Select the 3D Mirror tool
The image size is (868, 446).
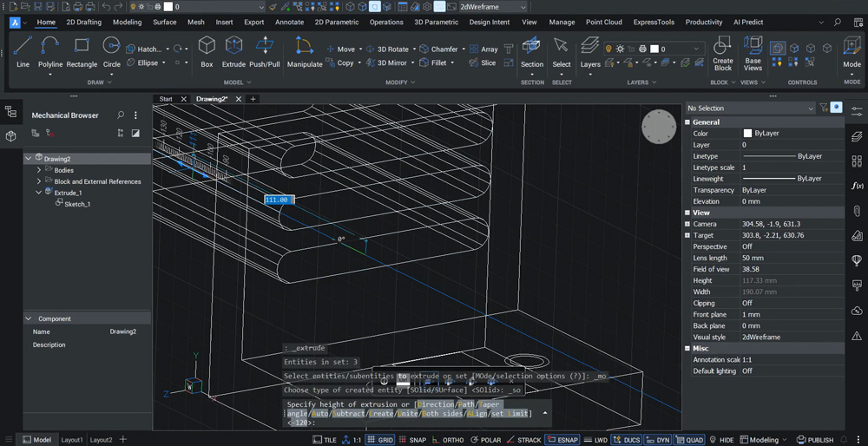(x=387, y=63)
